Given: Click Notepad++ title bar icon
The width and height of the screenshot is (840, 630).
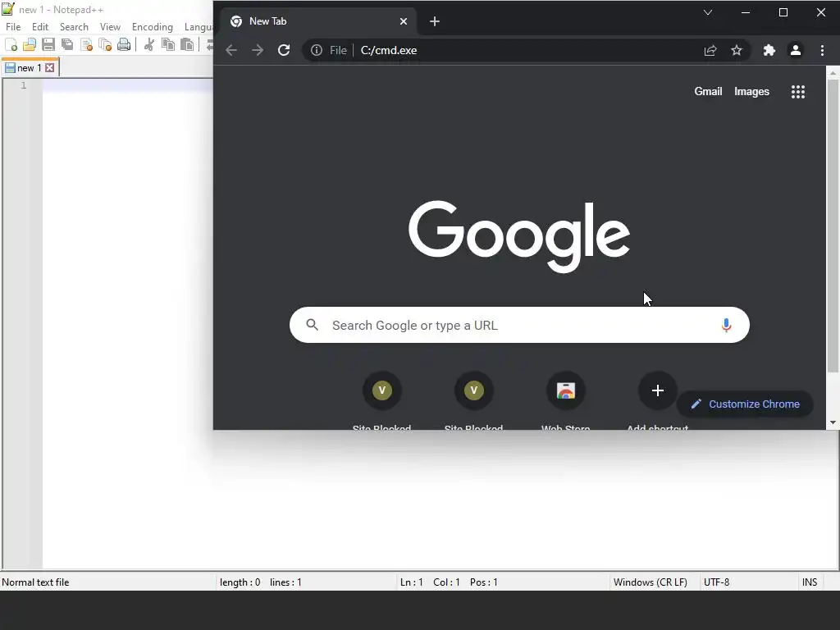Looking at the screenshot, I should [8, 9].
